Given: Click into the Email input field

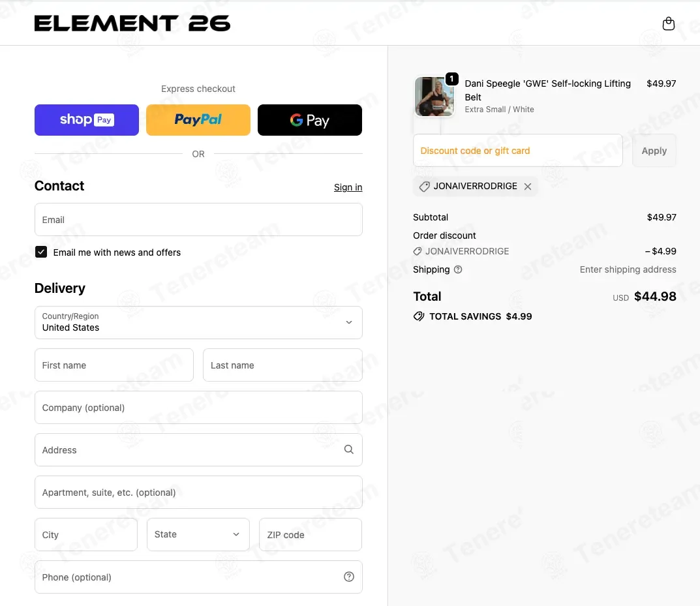Looking at the screenshot, I should pyautogui.click(x=198, y=219).
